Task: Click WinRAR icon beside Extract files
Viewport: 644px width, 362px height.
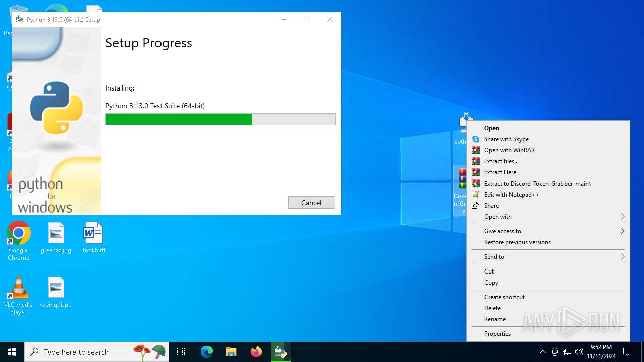Action: [x=476, y=161]
